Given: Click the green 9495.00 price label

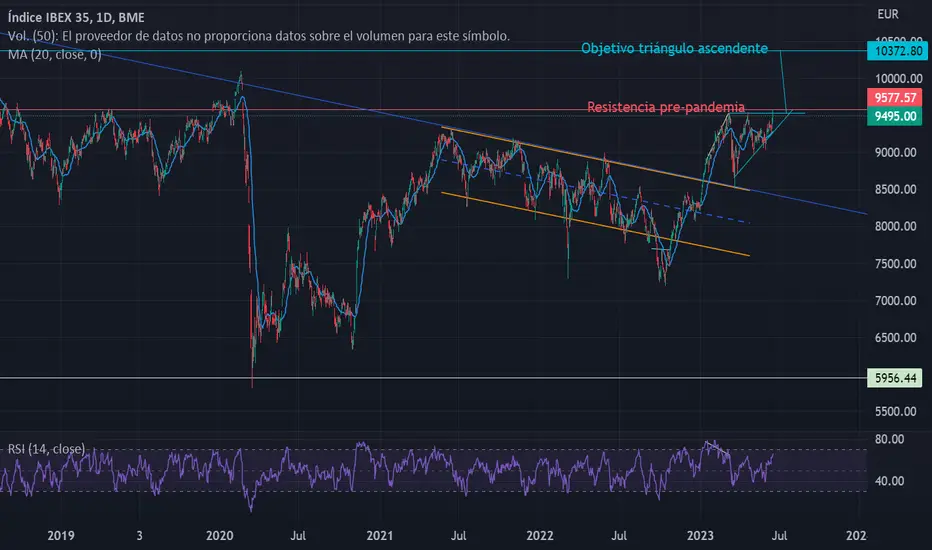Looking at the screenshot, I should (x=895, y=116).
